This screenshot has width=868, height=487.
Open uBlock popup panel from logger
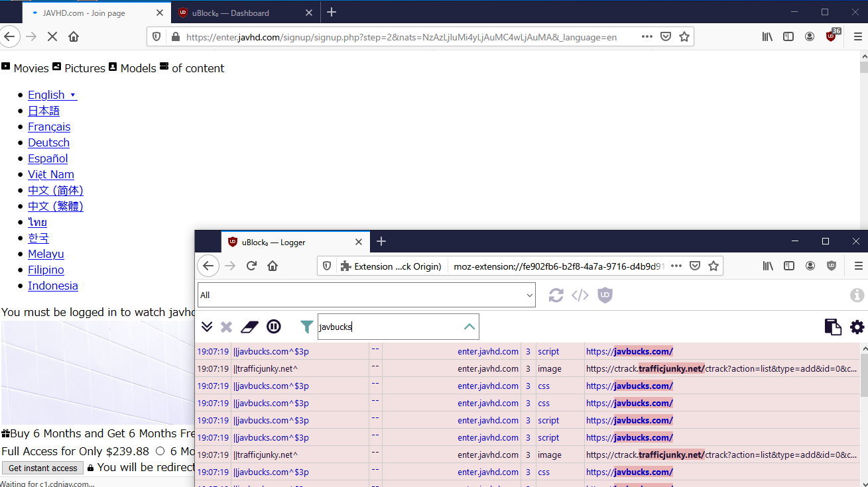pyautogui.click(x=605, y=295)
